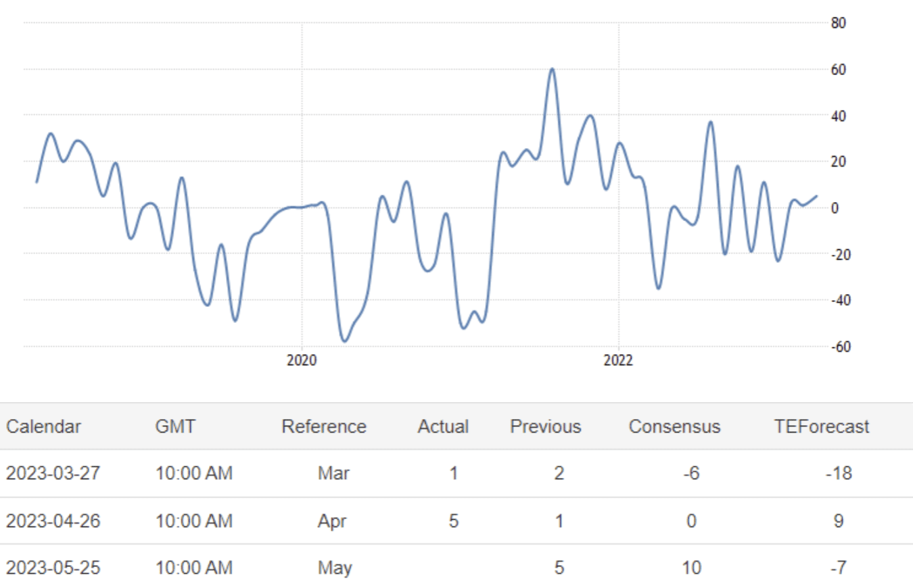Click the Actual column header
Viewport: 913px width, 588px height.
[x=443, y=426]
